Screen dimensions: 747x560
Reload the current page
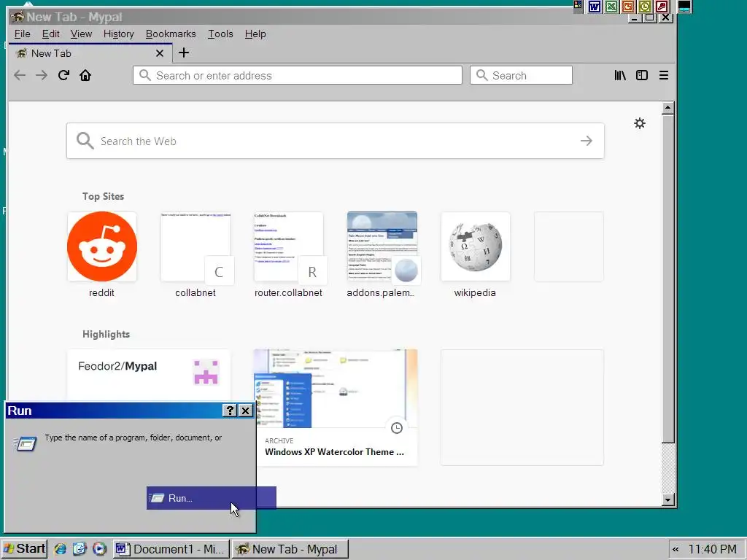63,75
